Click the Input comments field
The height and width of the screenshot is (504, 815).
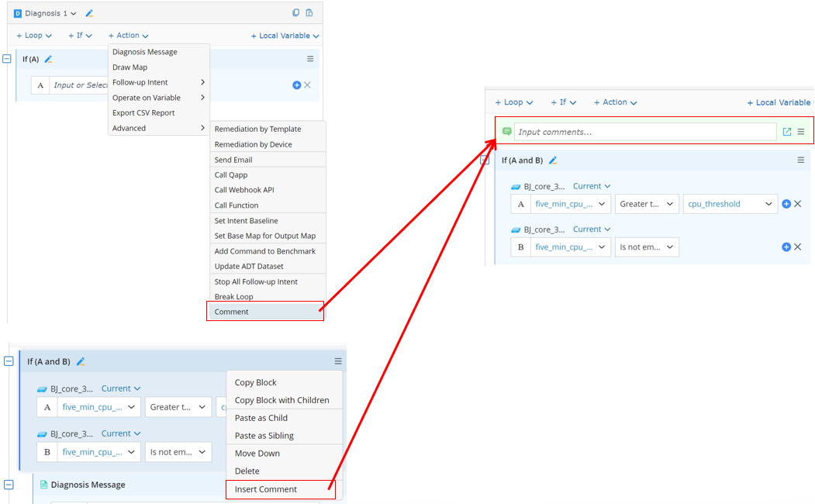(x=645, y=132)
